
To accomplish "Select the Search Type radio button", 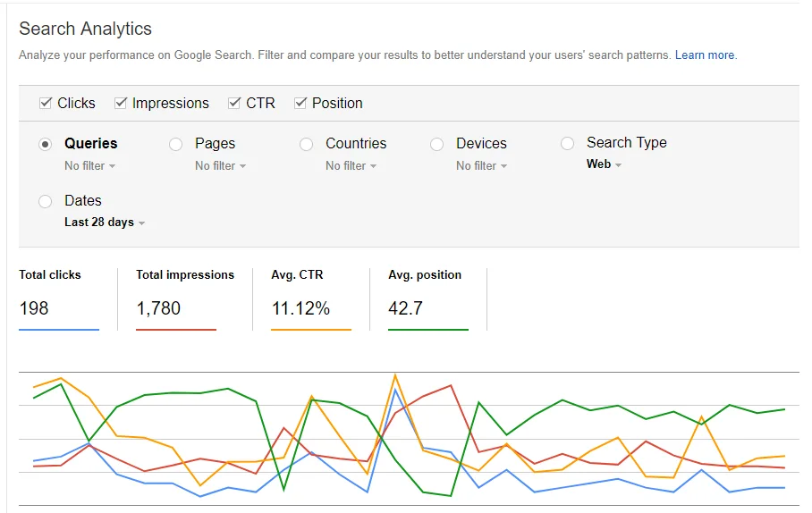I will (x=567, y=143).
